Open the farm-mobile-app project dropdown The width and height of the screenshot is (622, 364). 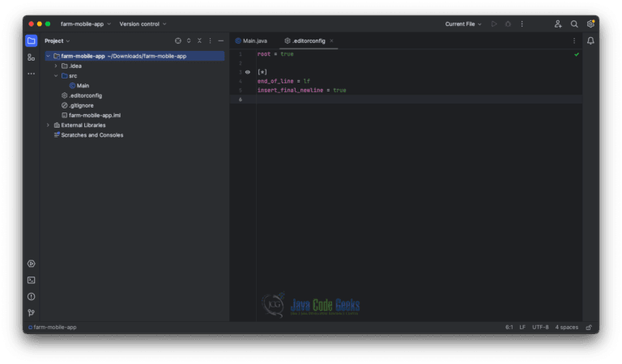tap(86, 24)
